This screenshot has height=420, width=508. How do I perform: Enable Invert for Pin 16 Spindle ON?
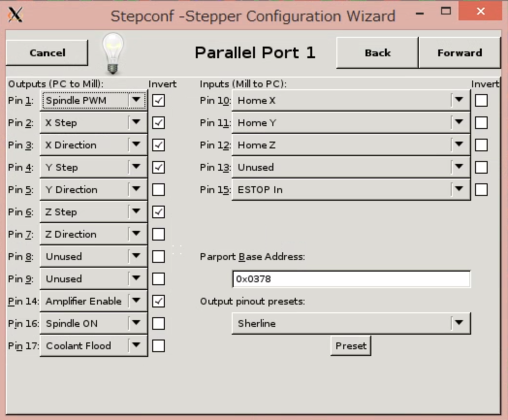tap(158, 323)
